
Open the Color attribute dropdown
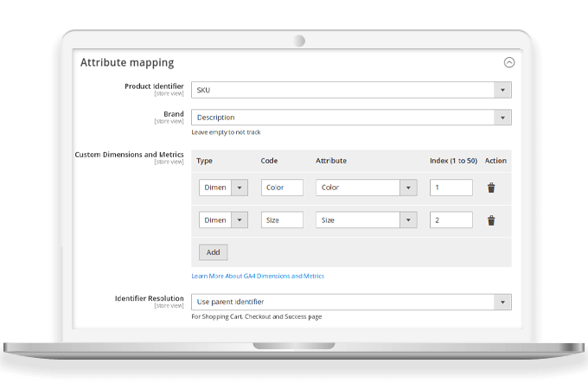click(366, 188)
